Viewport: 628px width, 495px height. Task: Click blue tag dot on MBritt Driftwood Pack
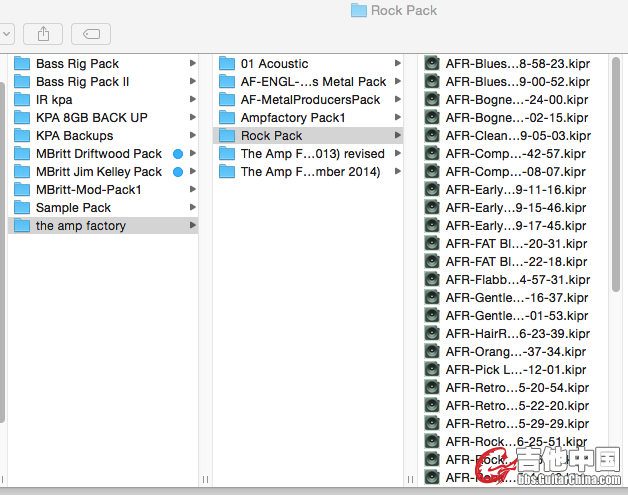tap(178, 154)
